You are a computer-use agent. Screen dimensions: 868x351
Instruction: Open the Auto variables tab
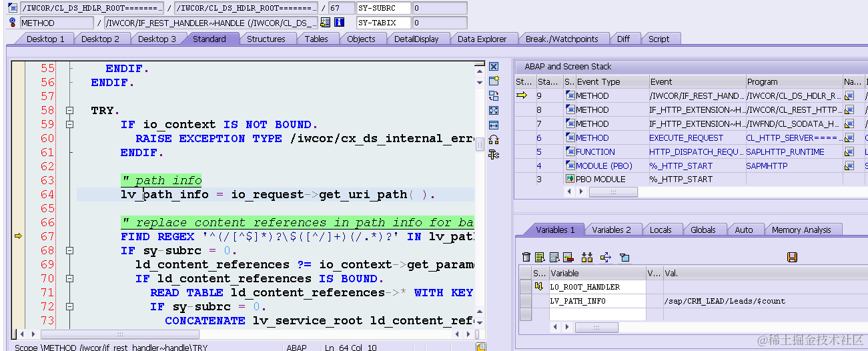[743, 230]
